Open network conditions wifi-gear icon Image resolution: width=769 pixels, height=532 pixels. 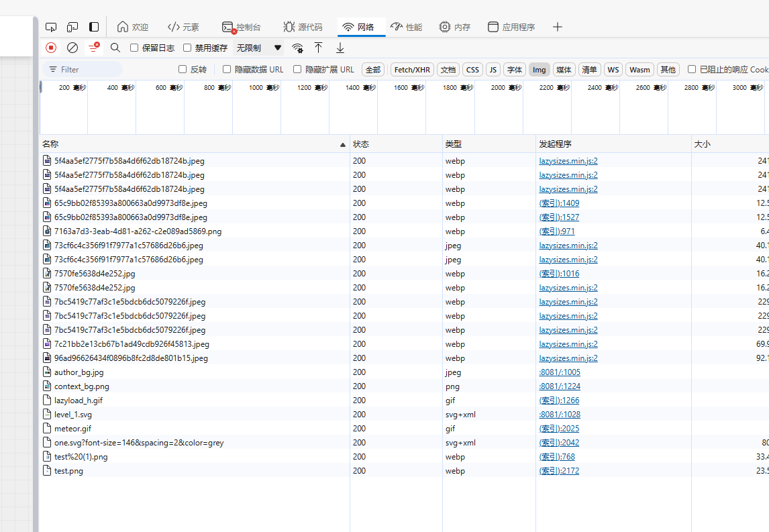(x=297, y=48)
